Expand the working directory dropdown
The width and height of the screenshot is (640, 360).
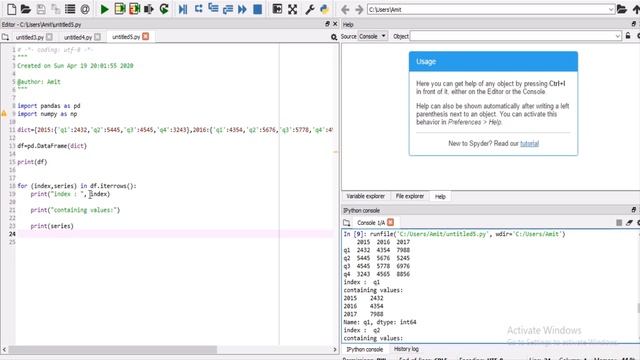point(611,9)
